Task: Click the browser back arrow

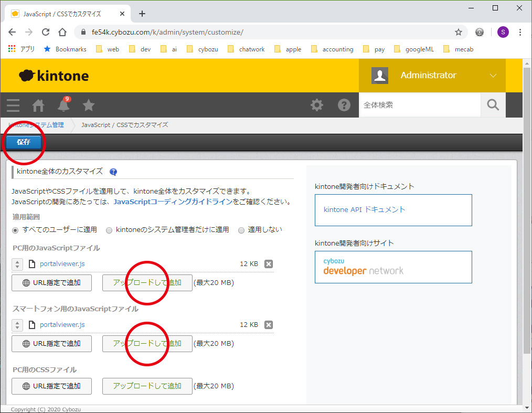Action: click(x=12, y=32)
